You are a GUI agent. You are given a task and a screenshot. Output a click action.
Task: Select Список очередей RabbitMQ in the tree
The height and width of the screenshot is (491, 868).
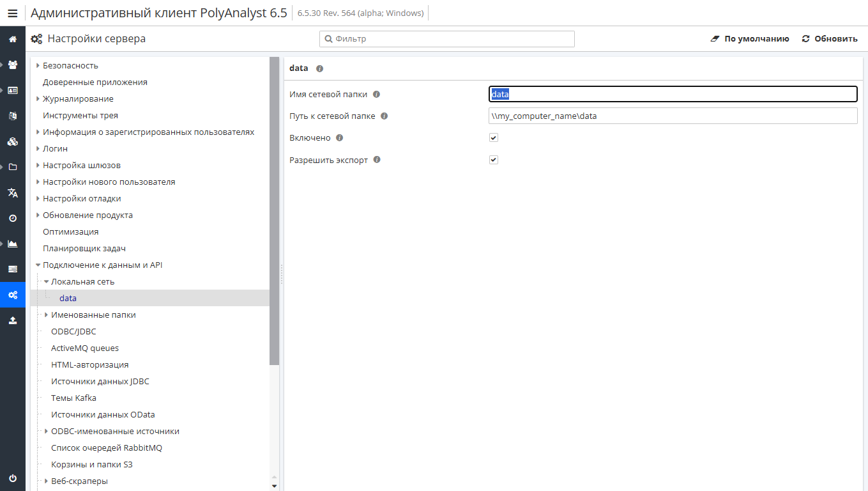(107, 448)
